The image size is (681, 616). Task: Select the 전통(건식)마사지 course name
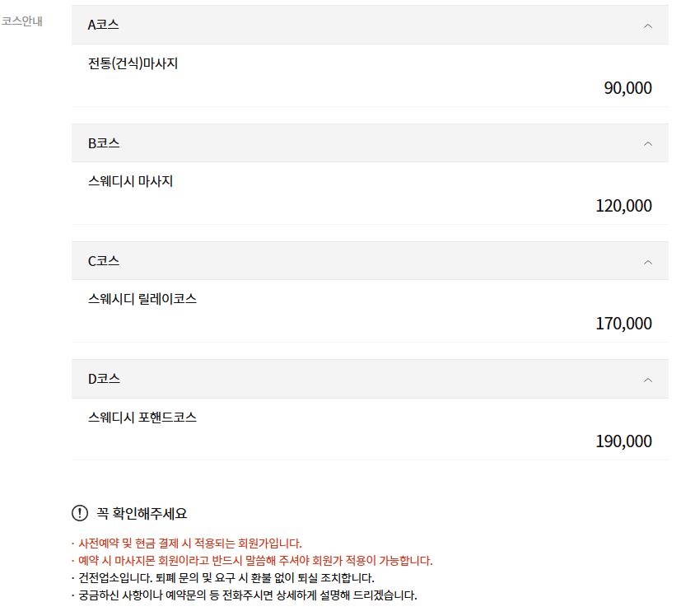click(134, 63)
